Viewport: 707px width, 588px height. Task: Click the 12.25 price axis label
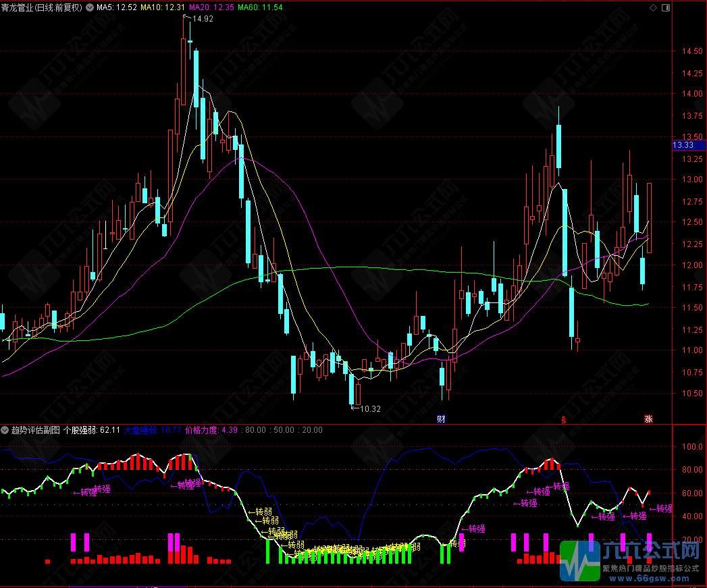692,244
